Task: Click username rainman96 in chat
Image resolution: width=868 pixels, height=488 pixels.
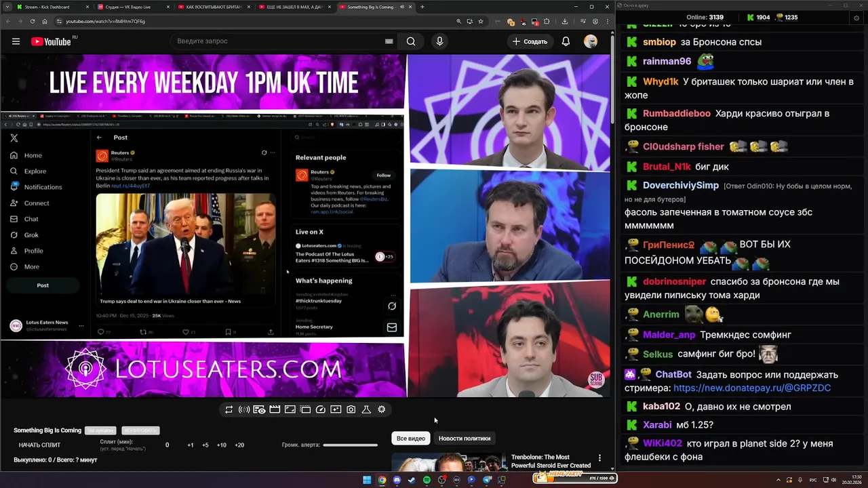Action: click(667, 61)
